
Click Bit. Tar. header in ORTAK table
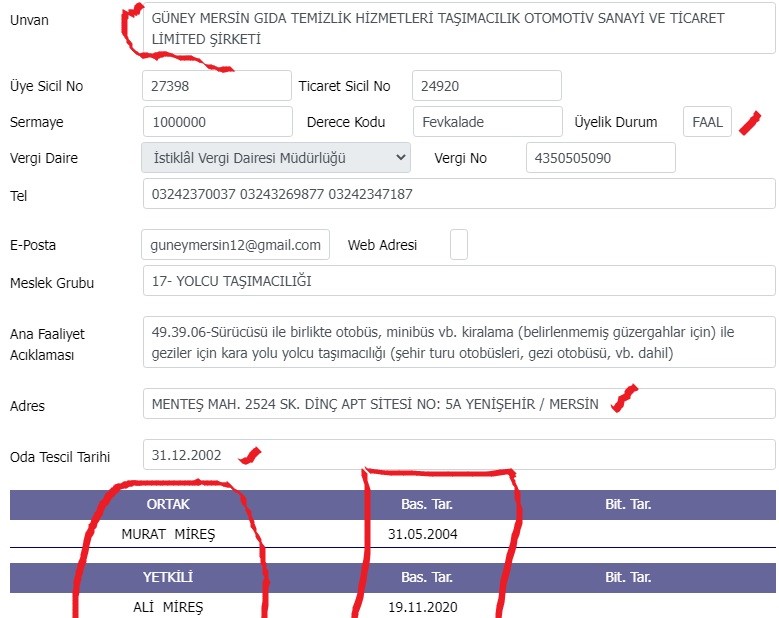point(628,504)
